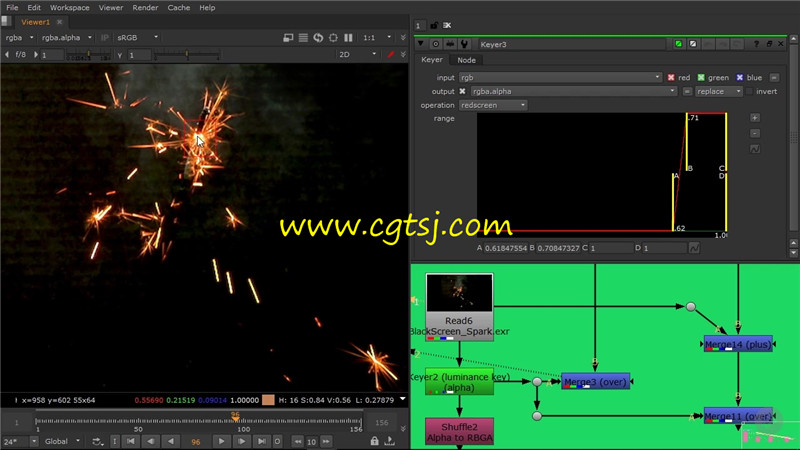Increase the f-stop gain arrow
The image size is (800, 450).
click(36, 54)
